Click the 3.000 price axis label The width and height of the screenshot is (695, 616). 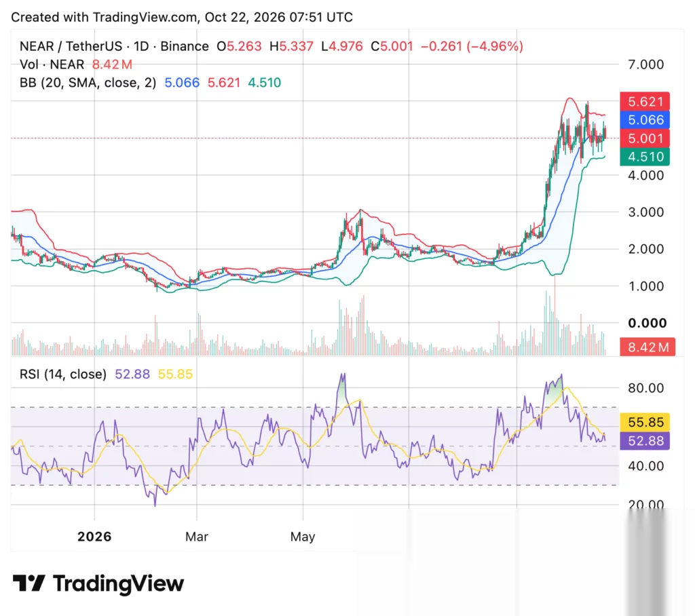pyautogui.click(x=646, y=212)
